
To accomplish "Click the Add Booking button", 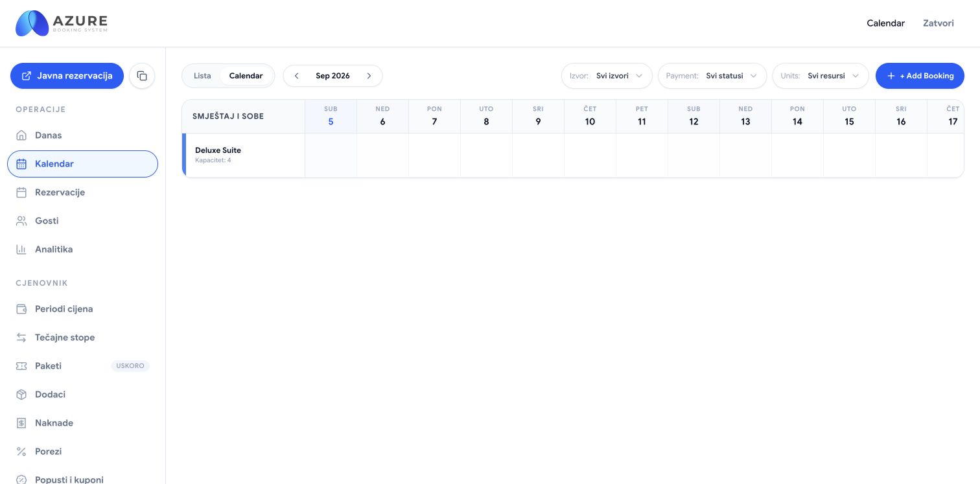I will click(920, 76).
